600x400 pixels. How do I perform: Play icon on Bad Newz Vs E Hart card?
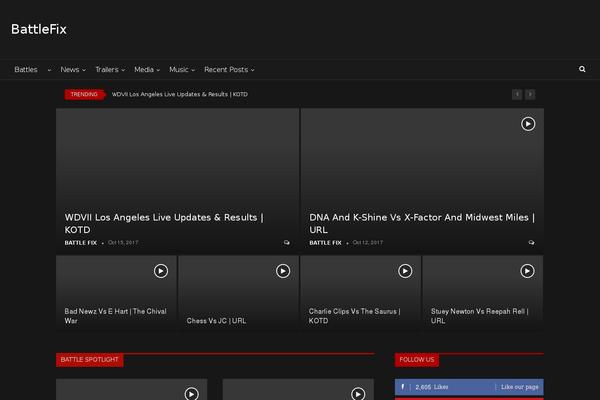[161, 271]
